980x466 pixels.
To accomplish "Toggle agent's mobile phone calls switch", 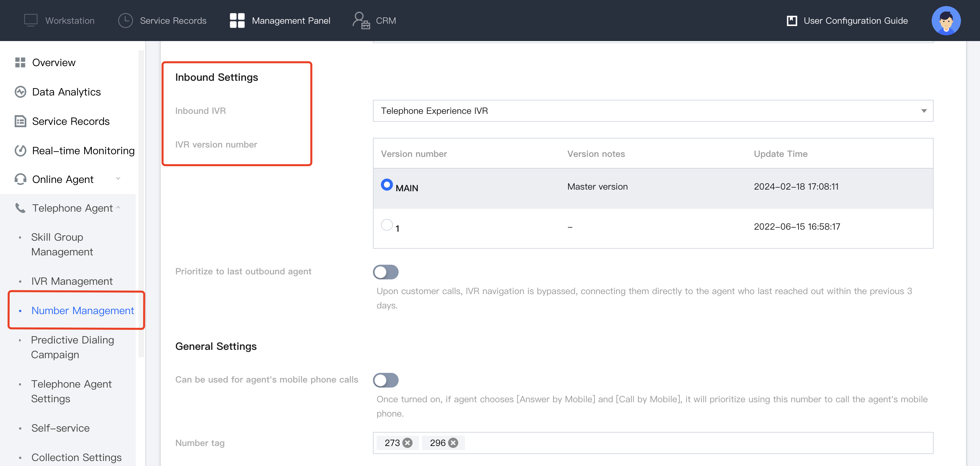I will (385, 380).
